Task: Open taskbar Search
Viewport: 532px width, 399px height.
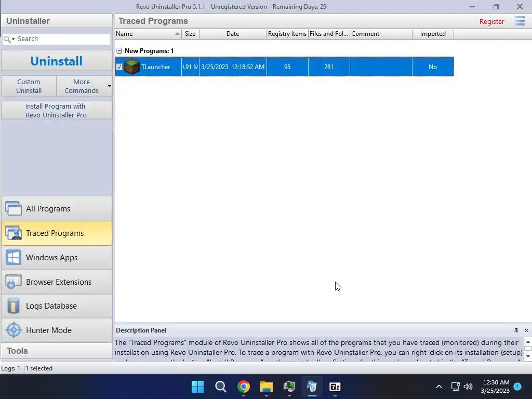Action: point(220,387)
